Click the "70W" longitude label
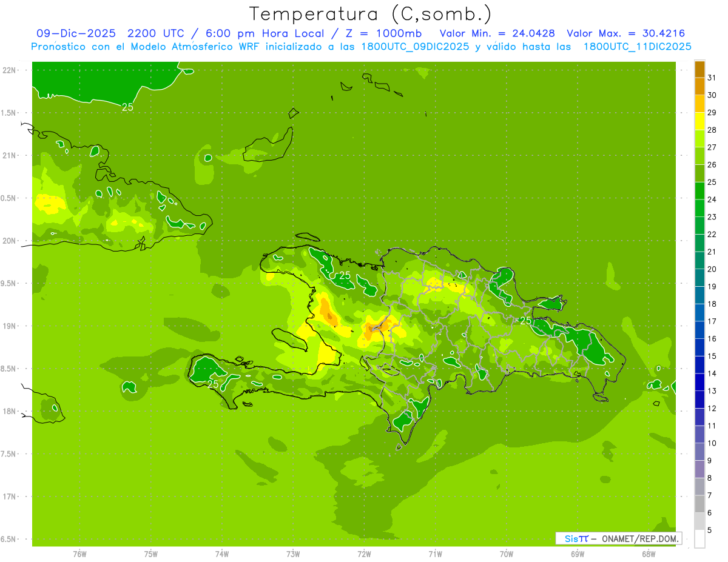 [507, 554]
